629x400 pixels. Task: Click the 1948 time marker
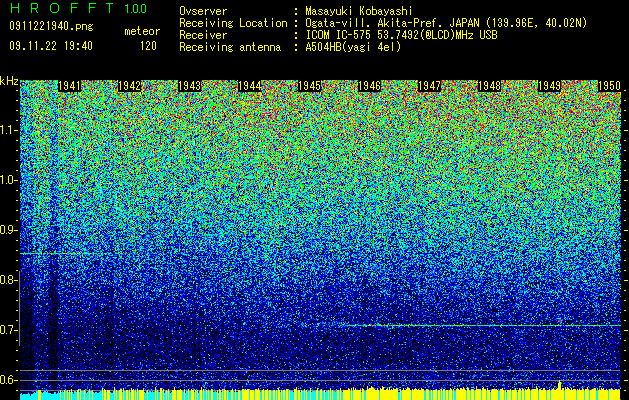[x=489, y=86]
